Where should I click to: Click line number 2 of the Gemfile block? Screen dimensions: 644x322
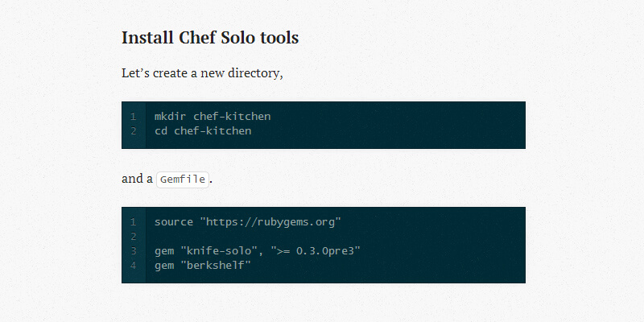[x=134, y=236]
